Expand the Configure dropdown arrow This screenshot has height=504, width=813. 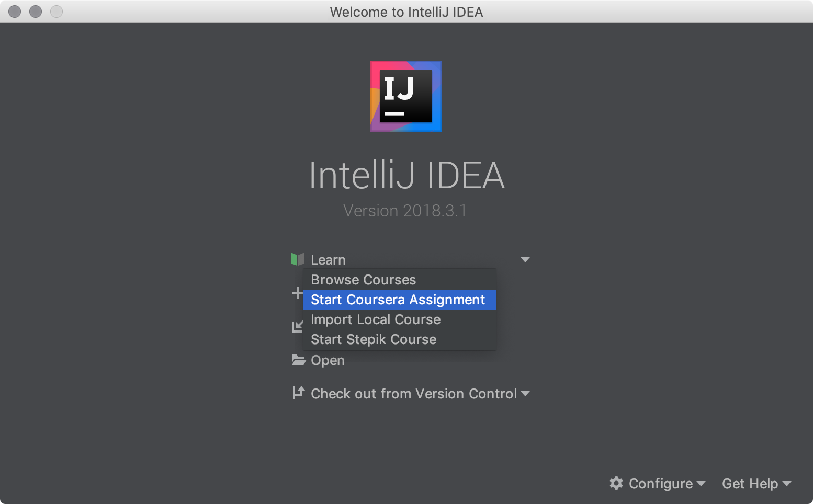click(x=701, y=484)
